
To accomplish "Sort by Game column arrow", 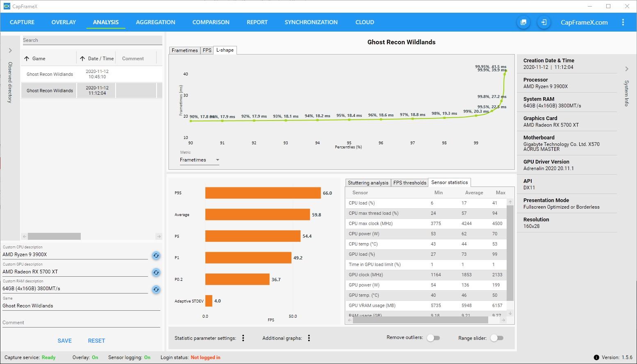I will (x=27, y=59).
